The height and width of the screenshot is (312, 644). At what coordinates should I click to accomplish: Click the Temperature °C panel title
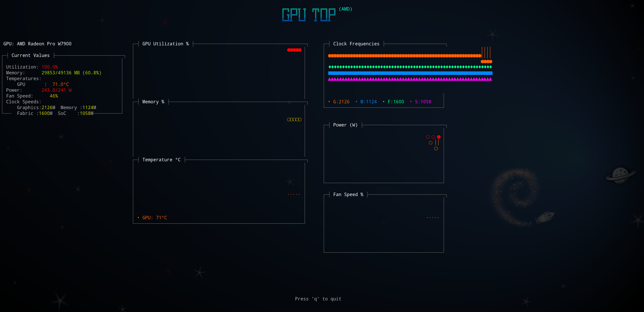[162, 160]
